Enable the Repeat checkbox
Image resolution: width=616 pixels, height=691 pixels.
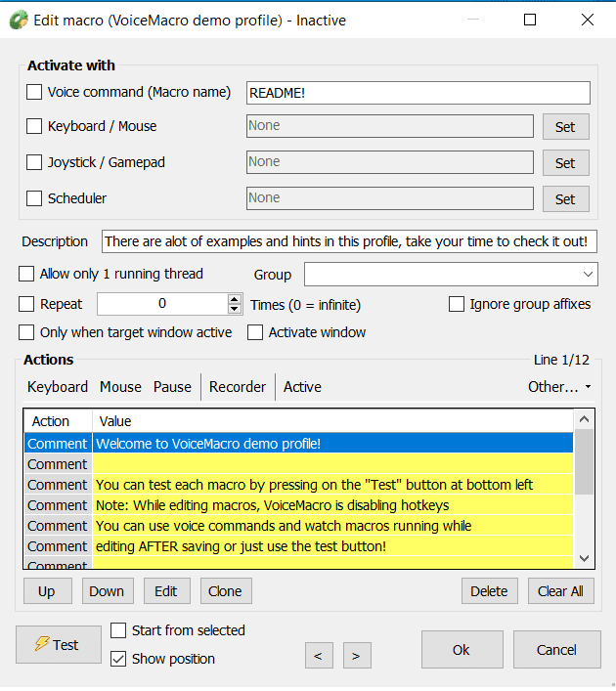[x=26, y=304]
